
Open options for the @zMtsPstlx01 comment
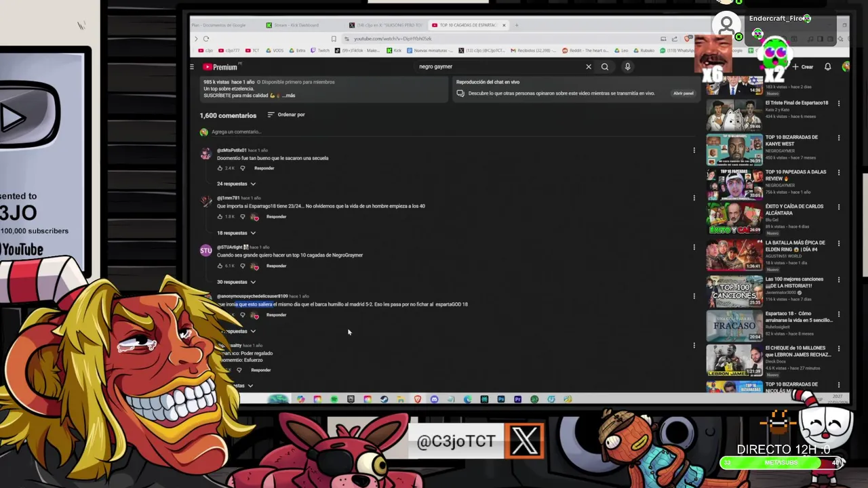694,150
